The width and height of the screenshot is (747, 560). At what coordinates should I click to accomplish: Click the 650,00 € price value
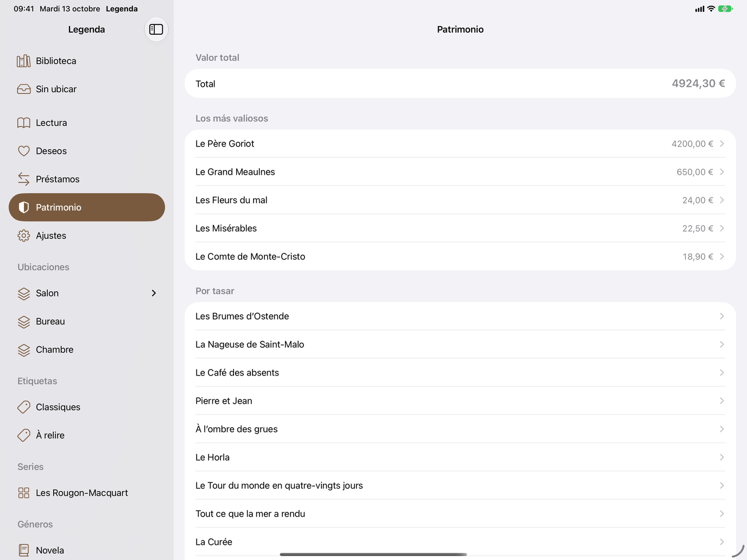click(x=695, y=172)
